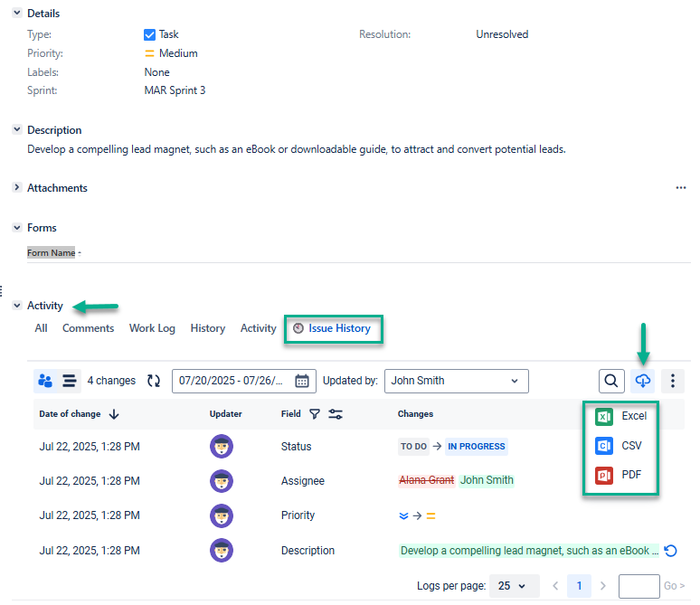The width and height of the screenshot is (700, 605).
Task: Restore the previous description with revert icon
Action: coord(670,551)
